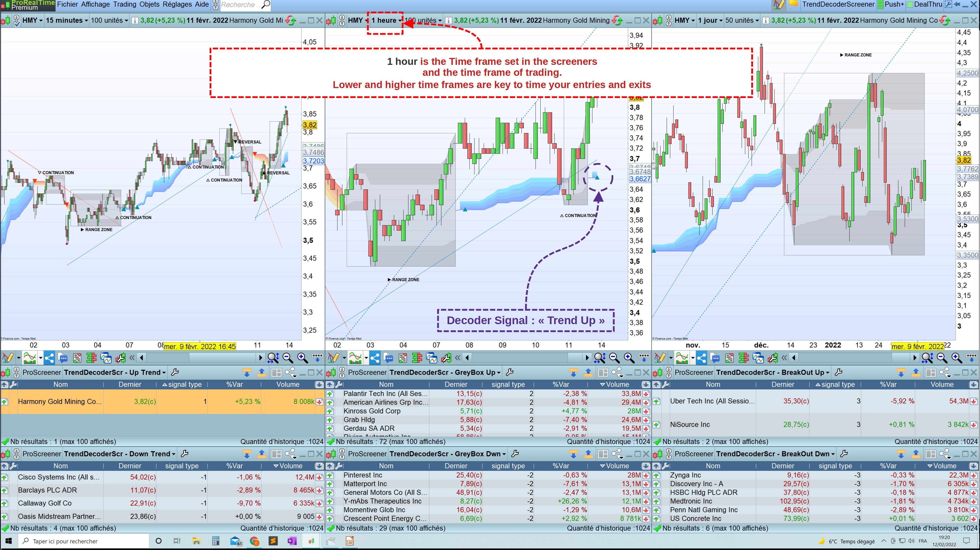The width and height of the screenshot is (980, 550).
Task: Zoom out on the 1 heure chart
Action: (614, 358)
